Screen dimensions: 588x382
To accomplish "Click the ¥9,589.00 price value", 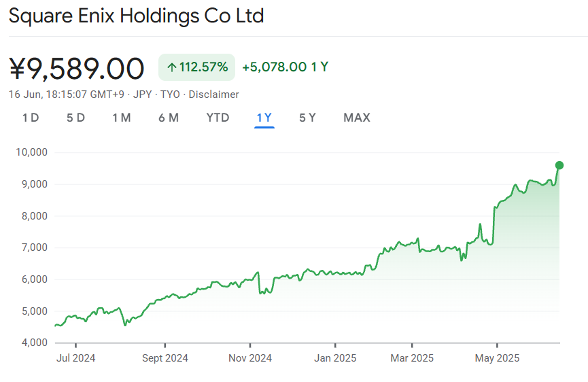I will (77, 69).
